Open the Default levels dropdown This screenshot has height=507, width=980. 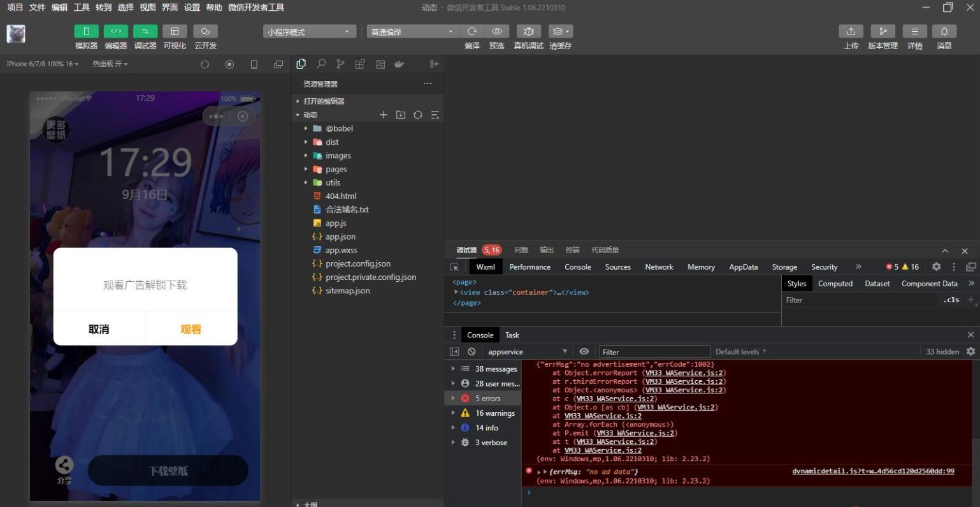[740, 351]
